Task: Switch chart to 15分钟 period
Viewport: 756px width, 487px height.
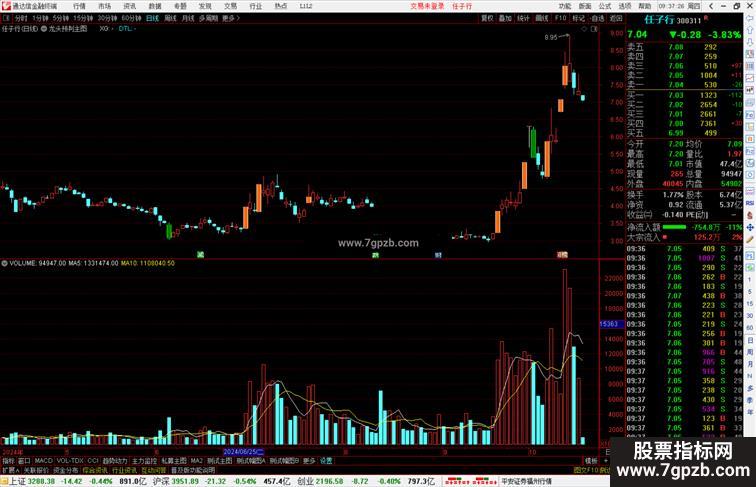Action: point(83,18)
